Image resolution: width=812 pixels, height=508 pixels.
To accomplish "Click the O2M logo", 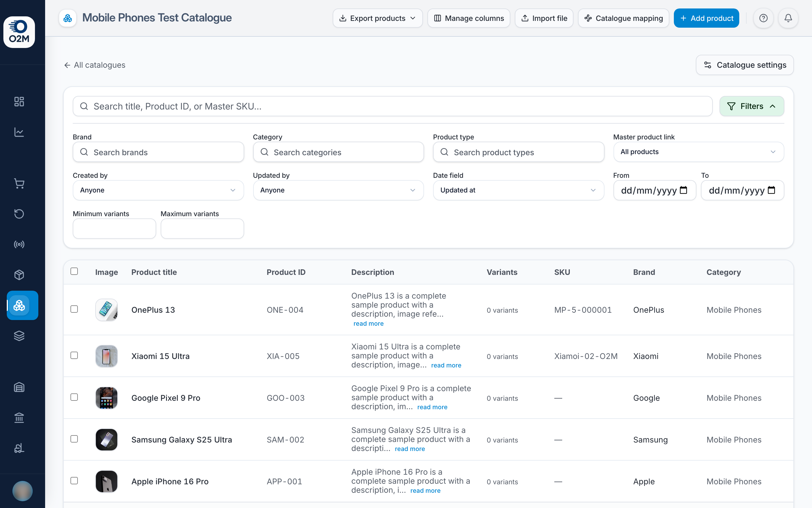I will [x=19, y=32].
